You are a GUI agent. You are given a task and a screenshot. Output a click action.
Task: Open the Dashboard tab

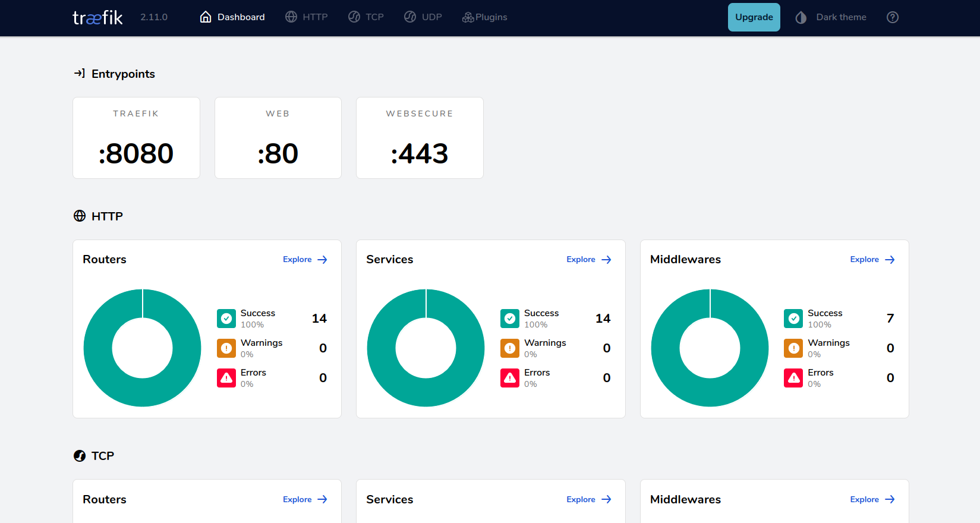click(x=232, y=17)
